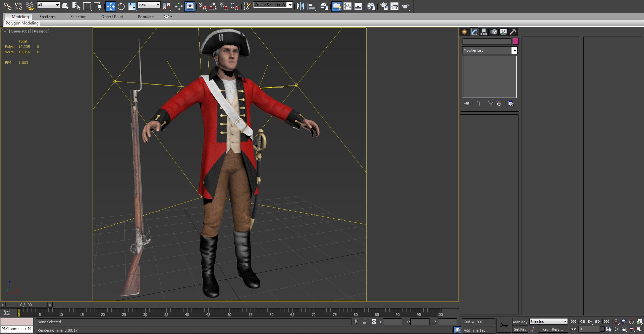Toggle the Graphite ribbon display
Screen dimensions: 644x334
pos(336,6)
